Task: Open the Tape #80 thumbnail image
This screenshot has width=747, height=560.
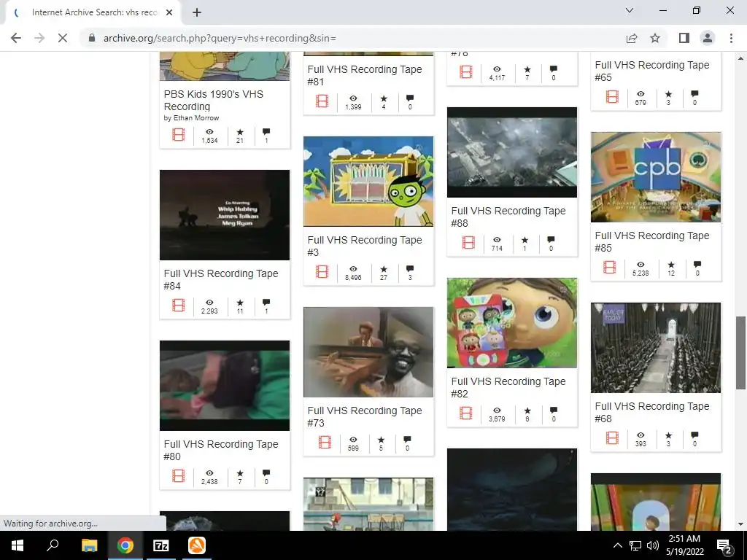Action: (x=225, y=385)
